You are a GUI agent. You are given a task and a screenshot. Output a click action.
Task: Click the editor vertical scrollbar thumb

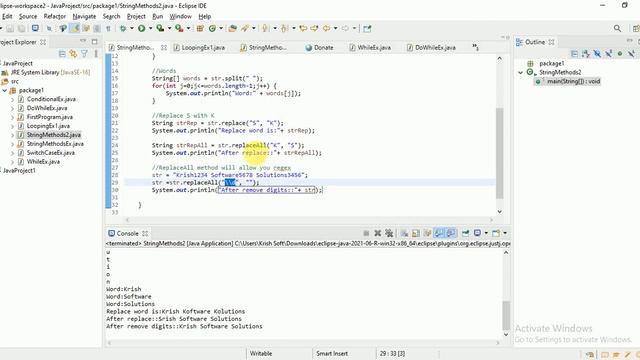[x=500, y=153]
